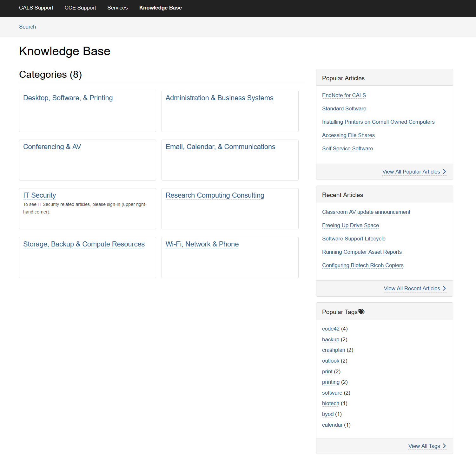Open the Conferencing & AV category

52,147
